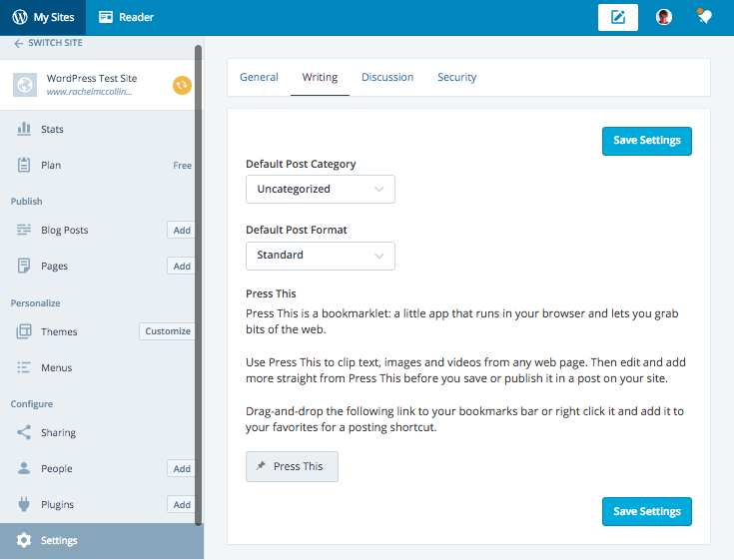Open the Sharing section icon
734x560 pixels.
[x=24, y=433]
